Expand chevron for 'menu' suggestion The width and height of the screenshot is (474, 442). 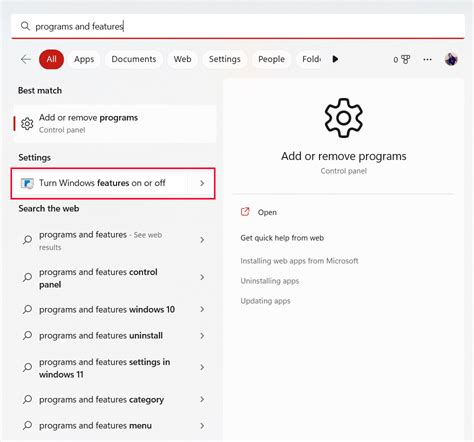coord(202,426)
